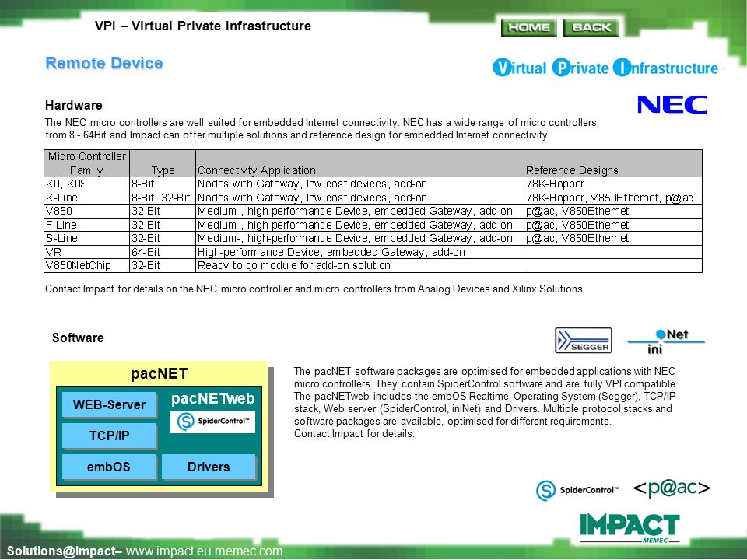Screen dimensions: 747x560
Task: Click the embOS block
Action: 109,467
